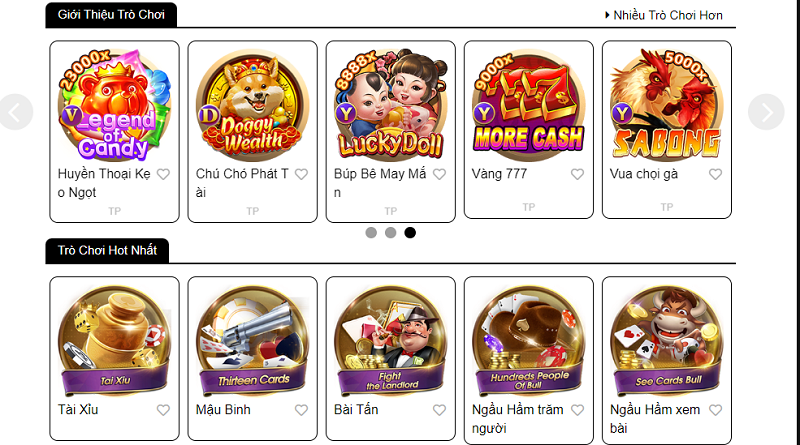Show next games with the right carousel arrow
Screen dimensions: 800x445
click(766, 112)
